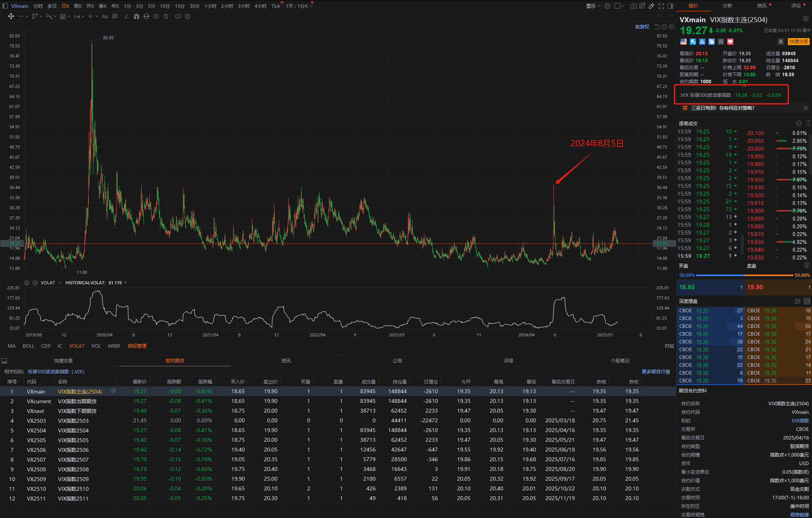Open 更多期货行情 link
This screenshot has height=518, width=812.
pyautogui.click(x=656, y=372)
